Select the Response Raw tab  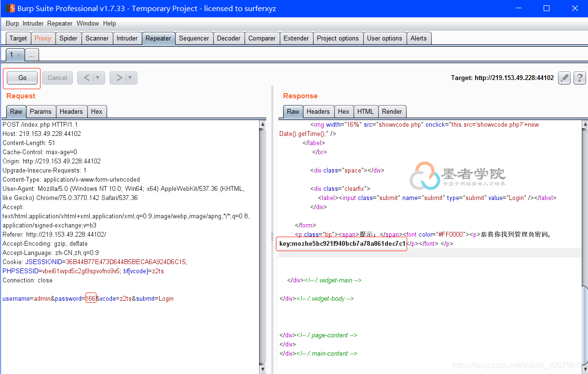pos(293,111)
